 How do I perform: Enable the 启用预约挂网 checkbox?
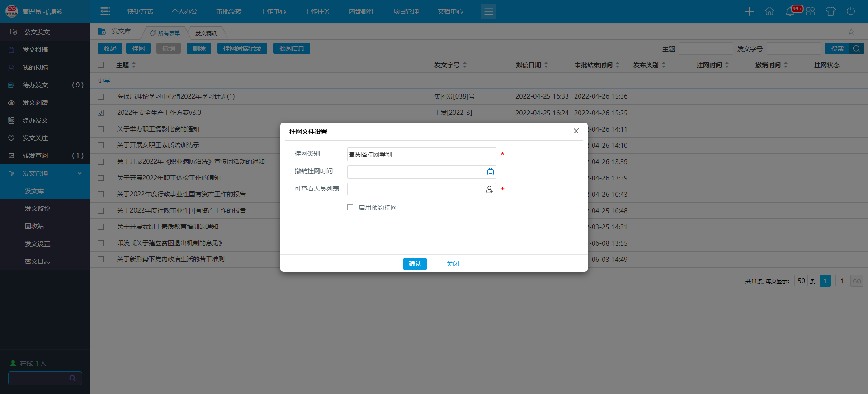[350, 208]
